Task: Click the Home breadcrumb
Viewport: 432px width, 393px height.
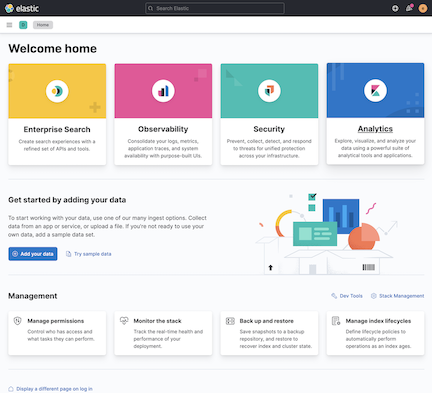Action: tap(43, 25)
